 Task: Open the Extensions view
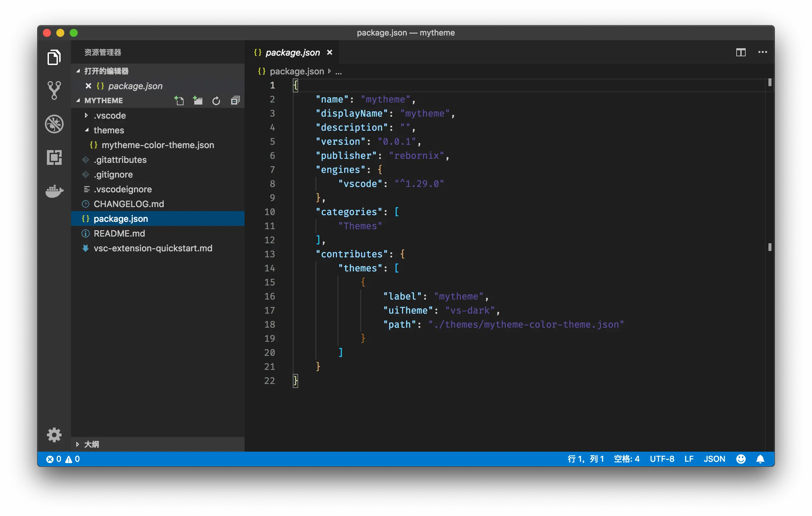54,157
